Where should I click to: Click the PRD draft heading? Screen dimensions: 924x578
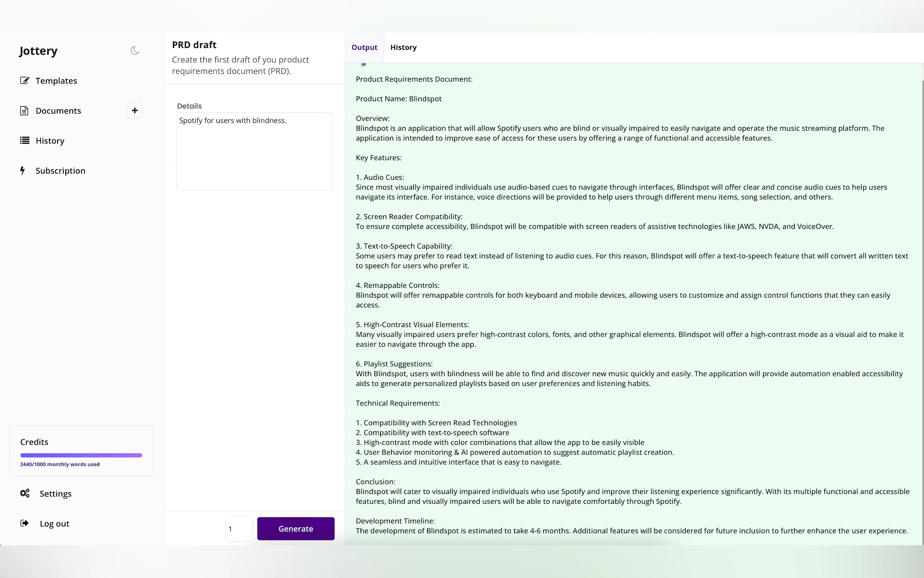194,45
